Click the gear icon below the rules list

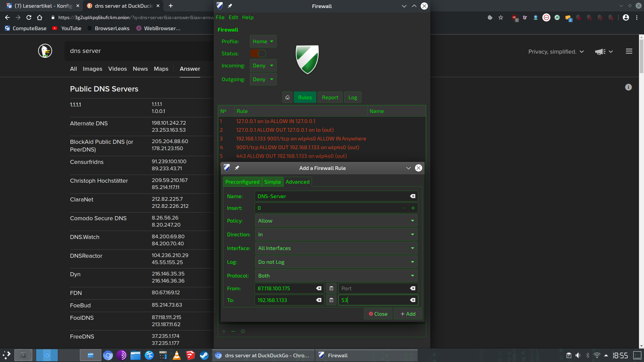243,331
